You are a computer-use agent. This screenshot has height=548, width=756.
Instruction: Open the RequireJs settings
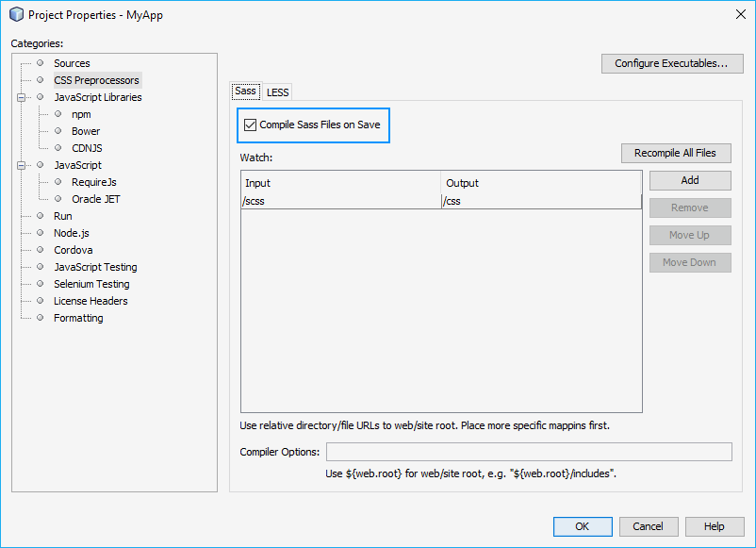point(94,182)
